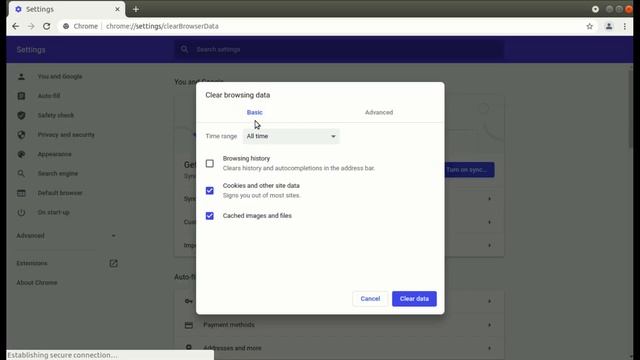Click the You and Google person icon
The height and width of the screenshot is (360, 640).
(21, 76)
